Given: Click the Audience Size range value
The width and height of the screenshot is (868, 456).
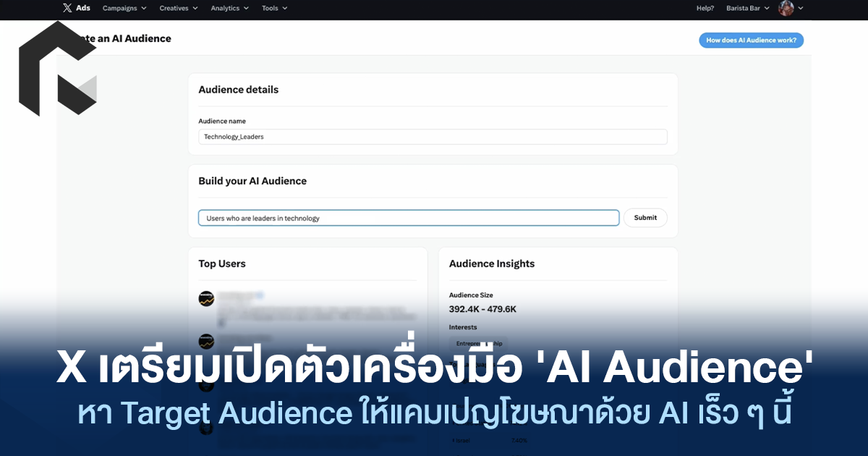Looking at the screenshot, I should 482,309.
